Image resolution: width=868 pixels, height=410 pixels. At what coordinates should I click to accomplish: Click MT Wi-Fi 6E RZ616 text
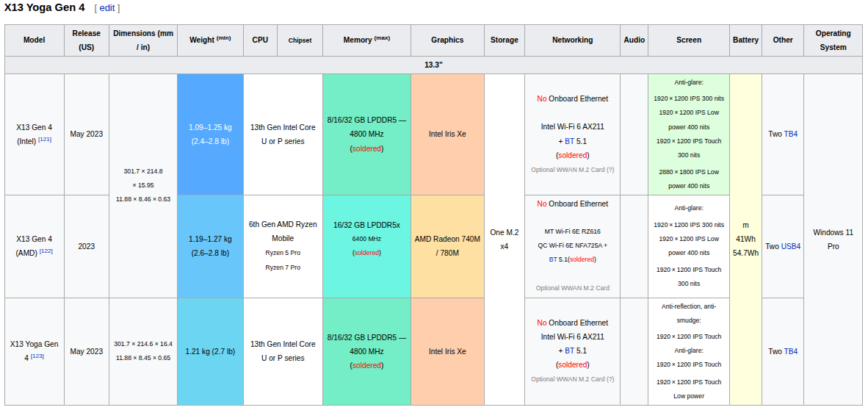pyautogui.click(x=572, y=231)
